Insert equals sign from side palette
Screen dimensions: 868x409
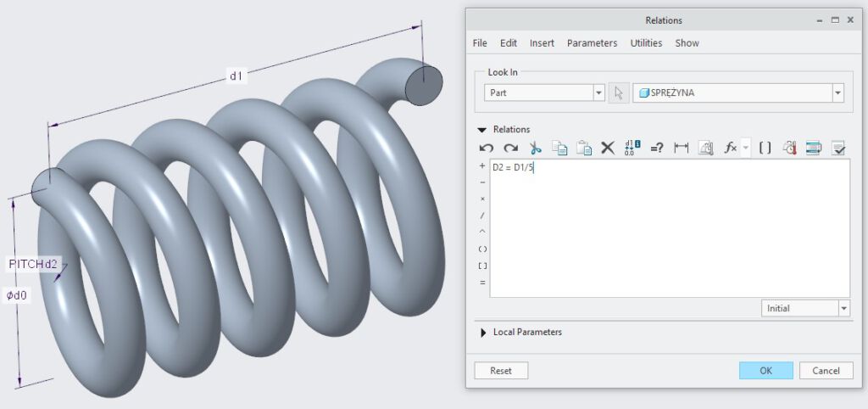(482, 283)
